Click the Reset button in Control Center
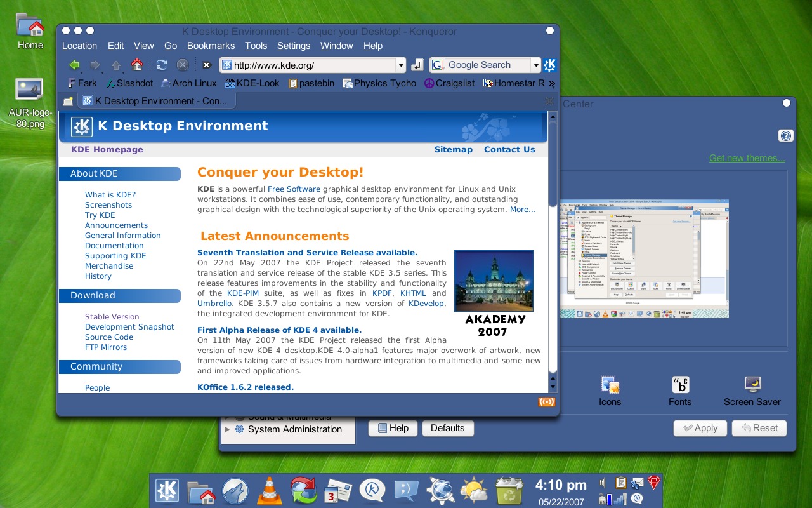 coord(759,428)
